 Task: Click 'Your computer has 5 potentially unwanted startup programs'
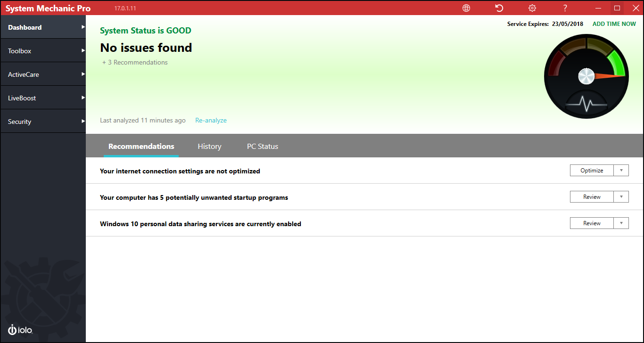194,197
